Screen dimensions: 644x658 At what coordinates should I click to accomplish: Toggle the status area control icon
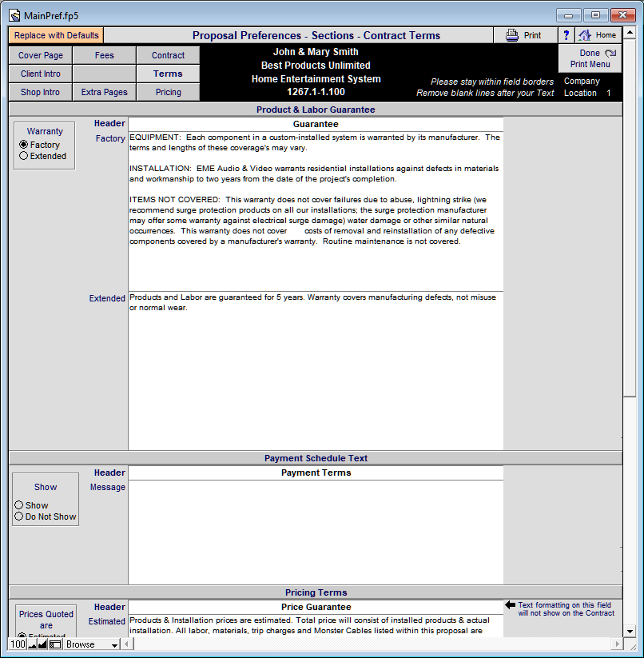[55, 644]
